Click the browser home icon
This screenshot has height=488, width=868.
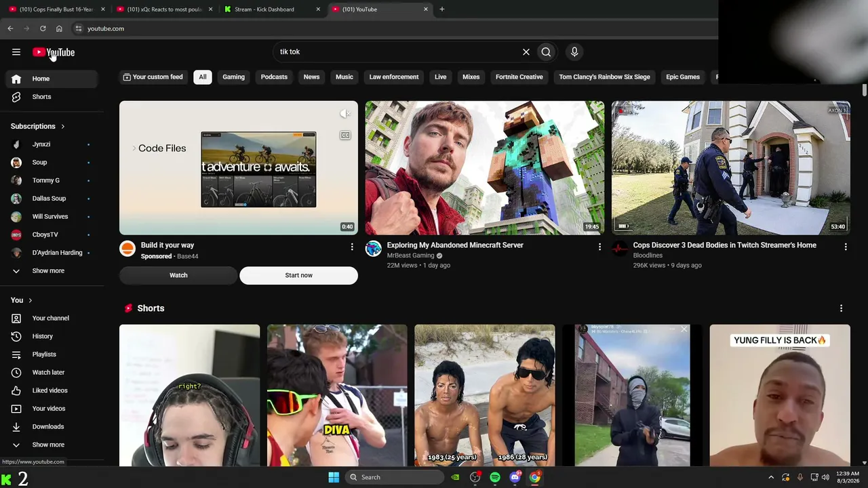pos(59,28)
